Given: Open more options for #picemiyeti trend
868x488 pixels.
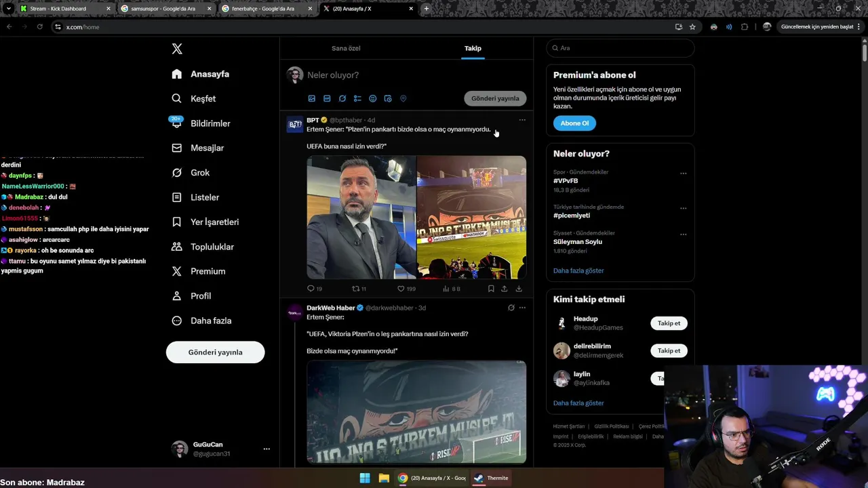Looking at the screenshot, I should (684, 208).
